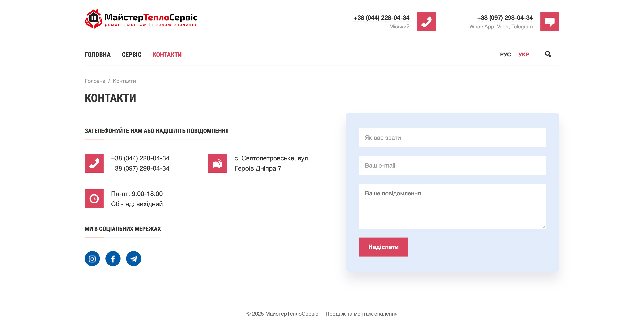The width and height of the screenshot is (644, 334).
Task: Click the red phone icon in header
Action: coord(426,22)
